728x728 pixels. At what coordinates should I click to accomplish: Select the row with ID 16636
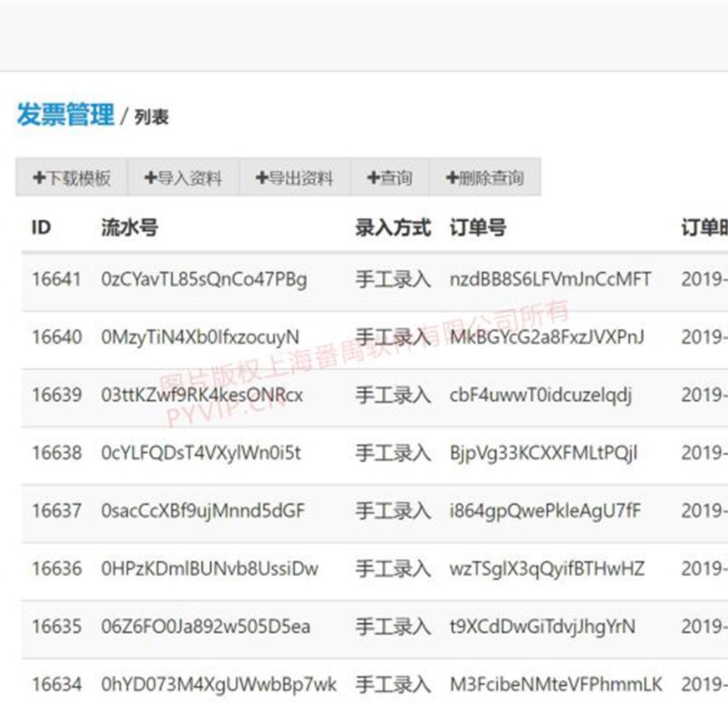pos(56,569)
